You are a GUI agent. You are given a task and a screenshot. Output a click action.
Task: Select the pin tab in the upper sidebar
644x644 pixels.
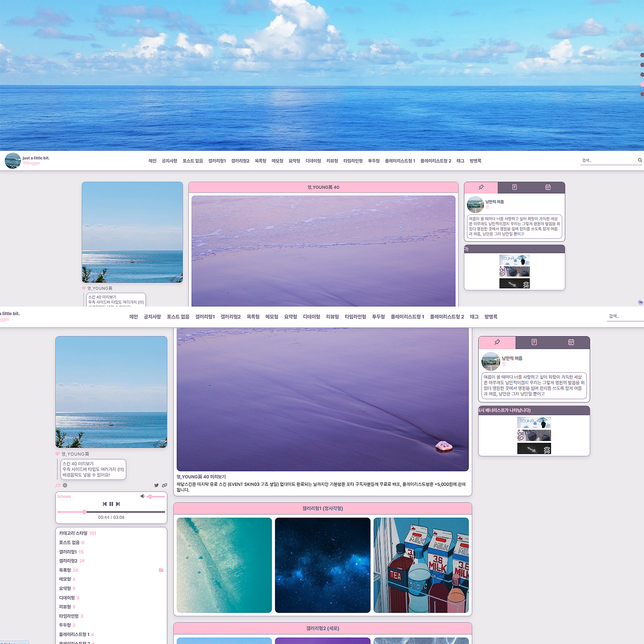tap(481, 187)
